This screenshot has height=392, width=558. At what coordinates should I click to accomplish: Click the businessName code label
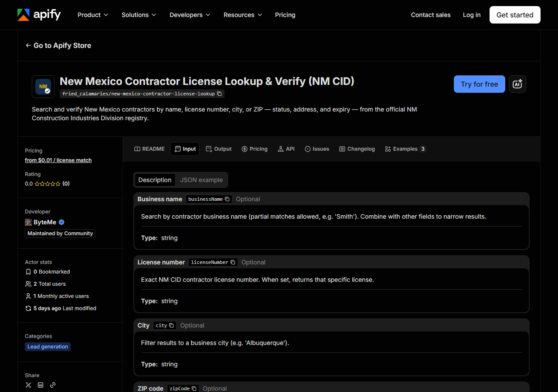click(205, 199)
